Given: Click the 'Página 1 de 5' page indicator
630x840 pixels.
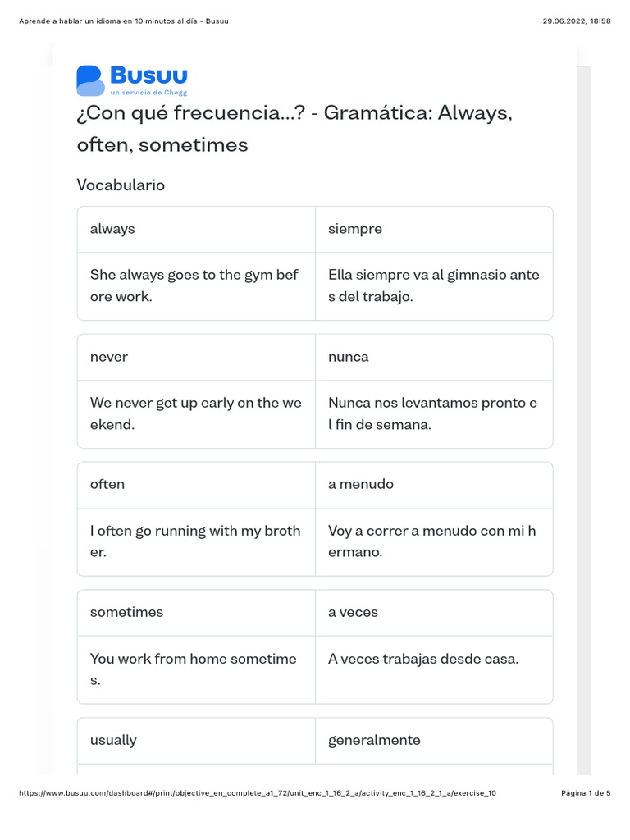Looking at the screenshot, I should (x=586, y=793).
